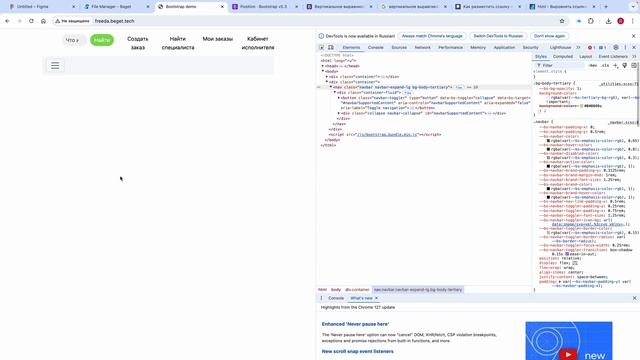Open the rendering emulations paintbrush icon
The image size is (640, 360).
[x=624, y=65]
